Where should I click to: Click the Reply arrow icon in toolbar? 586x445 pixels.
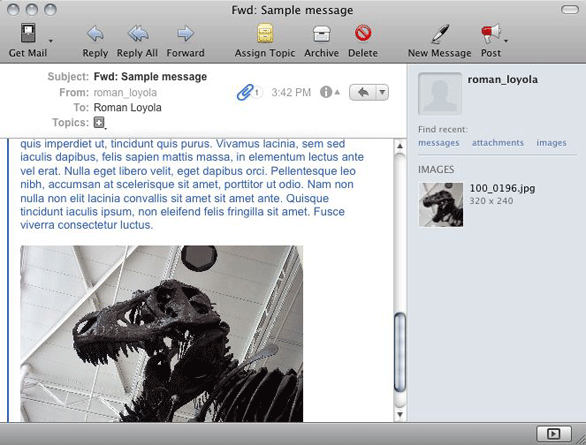[95, 34]
